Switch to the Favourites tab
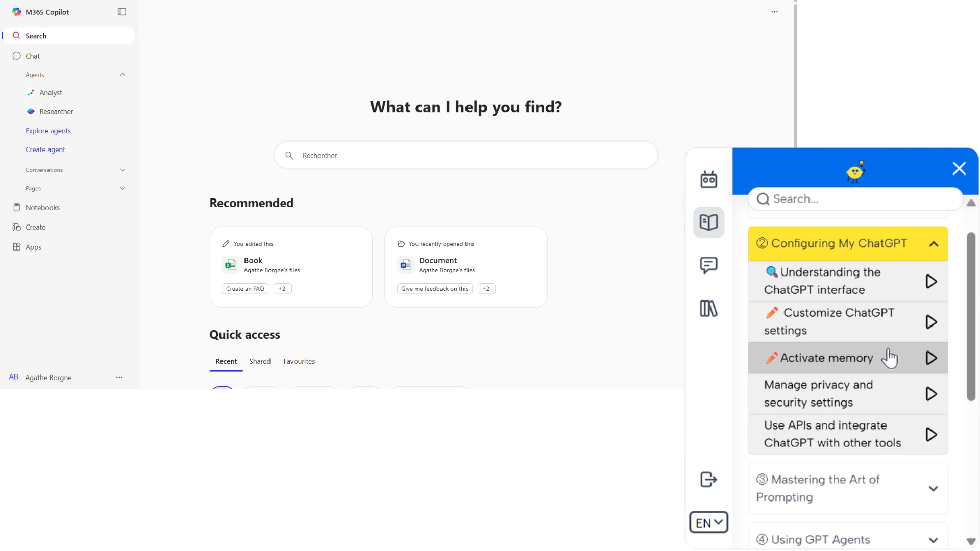The width and height of the screenshot is (980, 551). 299,361
